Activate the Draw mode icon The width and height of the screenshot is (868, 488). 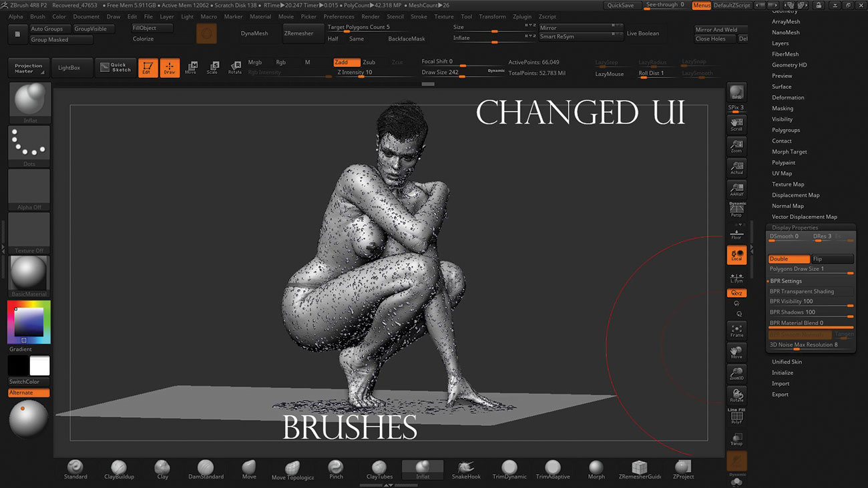click(169, 67)
